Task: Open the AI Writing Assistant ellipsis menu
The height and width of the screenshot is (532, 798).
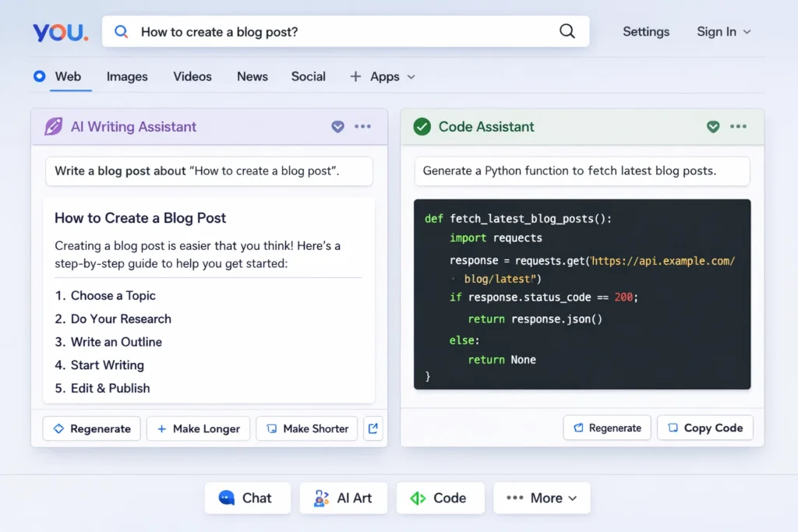Action: pos(362,126)
